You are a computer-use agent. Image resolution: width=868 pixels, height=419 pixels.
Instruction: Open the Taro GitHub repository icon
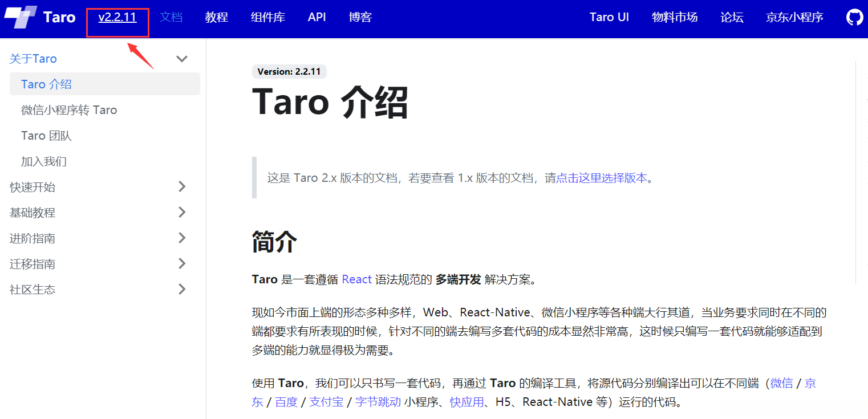[x=854, y=17]
